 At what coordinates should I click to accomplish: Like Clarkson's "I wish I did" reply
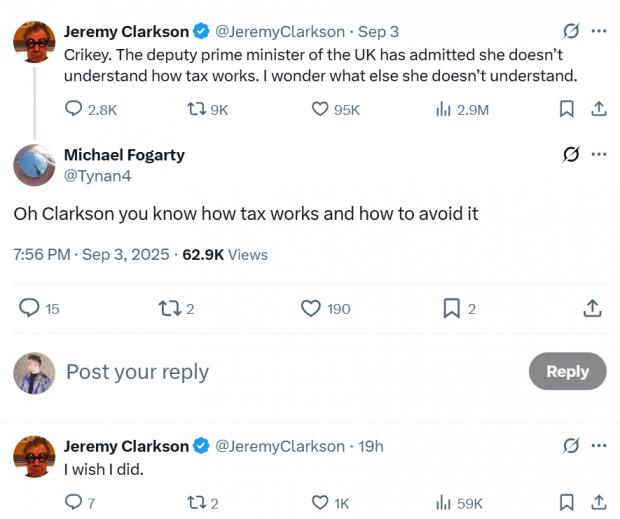(x=320, y=503)
